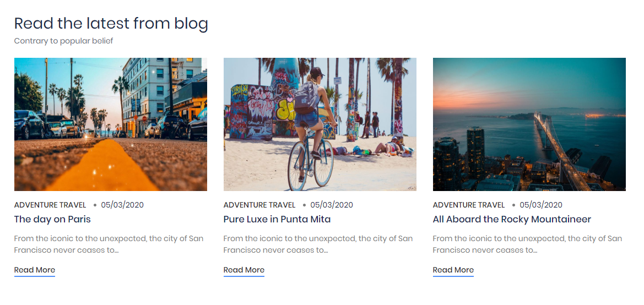Select "All Aboard the Rocky Mountaineer" title
The width and height of the screenshot is (644, 305).
512,219
